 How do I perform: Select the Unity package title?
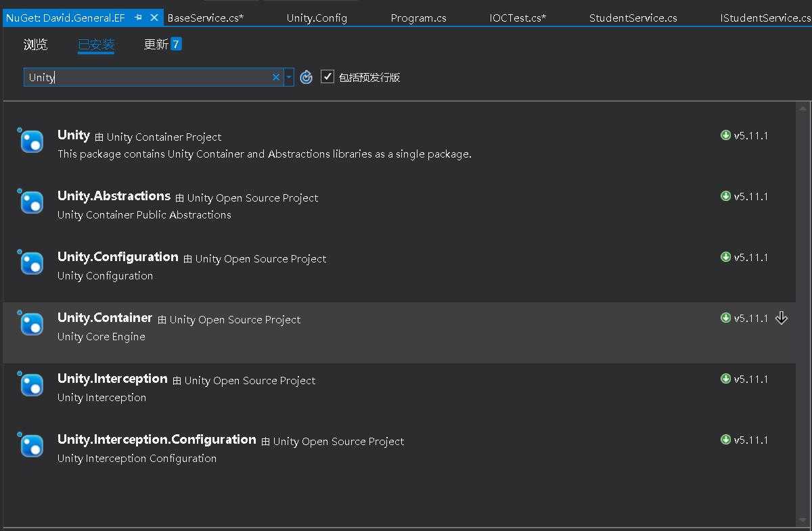pos(74,135)
